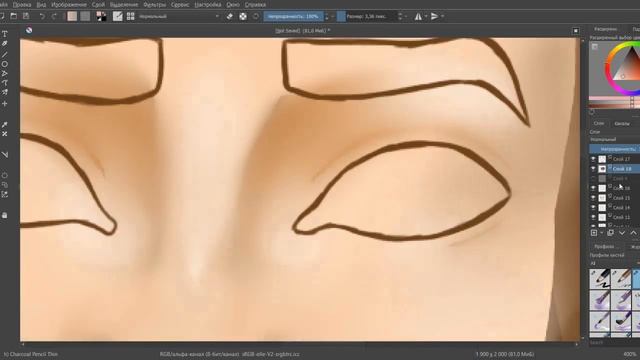
Task: Select the Ellipse tool
Action: click(4, 64)
